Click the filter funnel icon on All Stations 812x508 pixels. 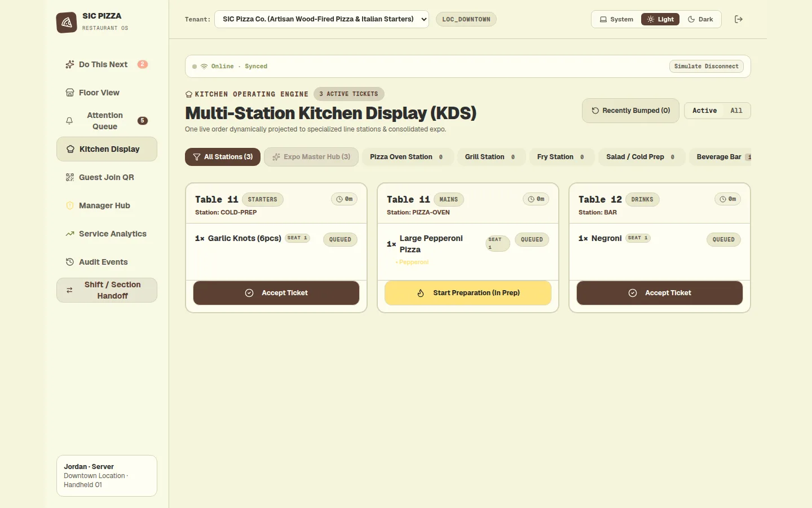point(197,157)
